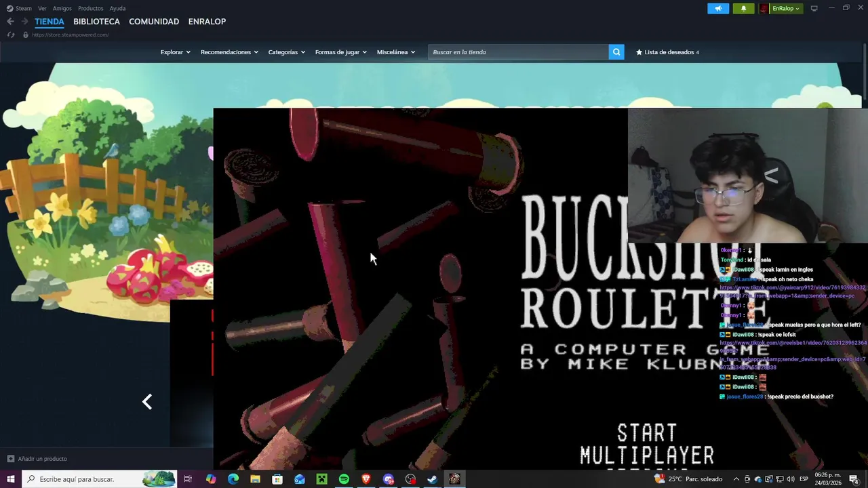868x488 pixels.
Task: Switch to the BIBLIOTECA tab
Action: pyautogui.click(x=96, y=22)
